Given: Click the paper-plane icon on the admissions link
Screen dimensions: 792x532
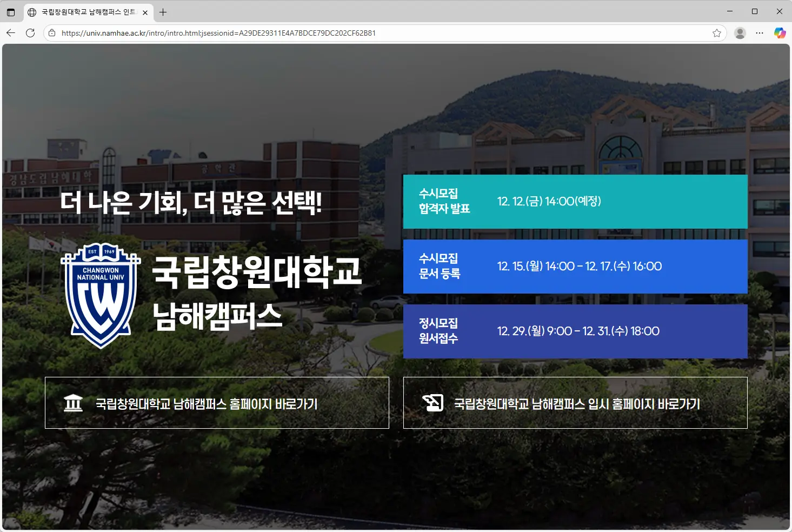Looking at the screenshot, I should [432, 403].
